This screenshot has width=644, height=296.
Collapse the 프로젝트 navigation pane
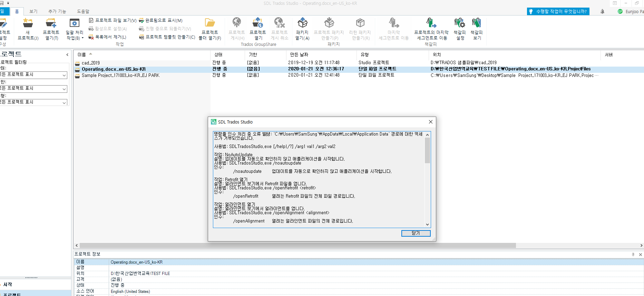67,55
